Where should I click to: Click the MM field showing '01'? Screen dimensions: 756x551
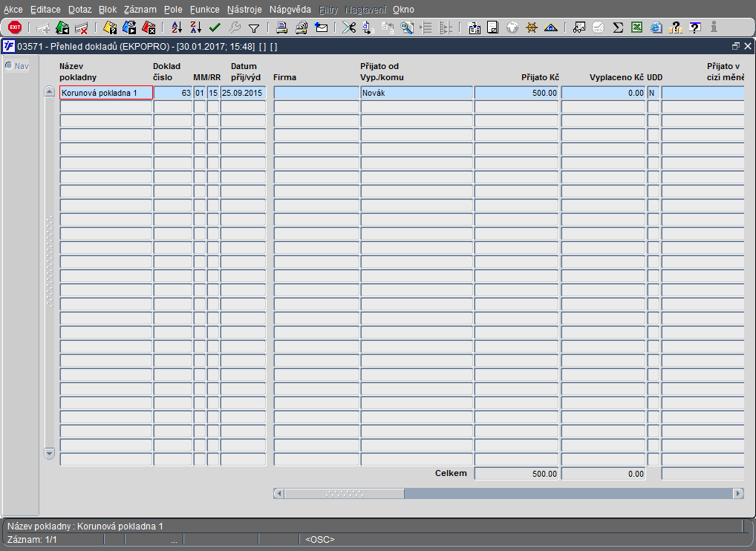click(200, 93)
